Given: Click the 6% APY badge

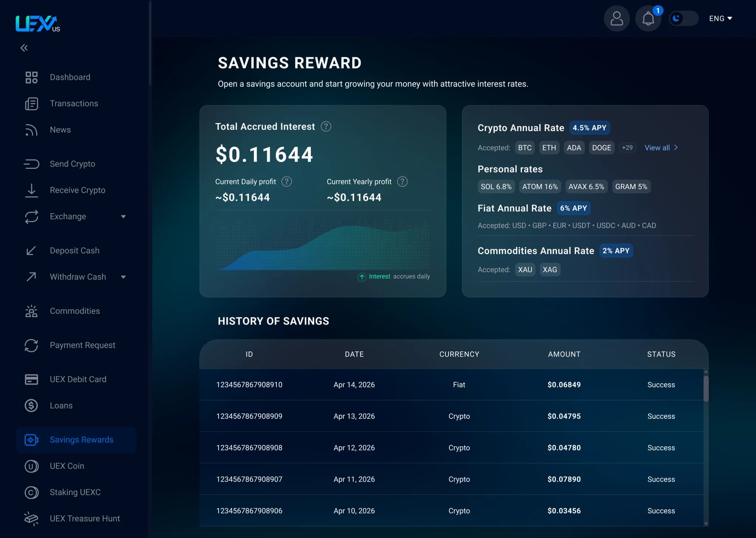Looking at the screenshot, I should click(573, 208).
